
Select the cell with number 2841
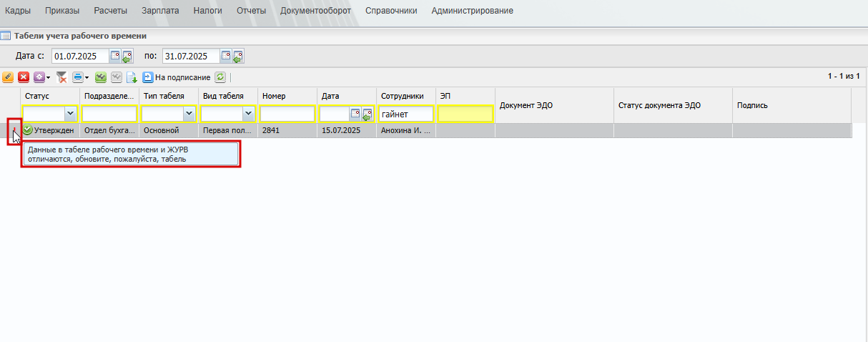287,130
